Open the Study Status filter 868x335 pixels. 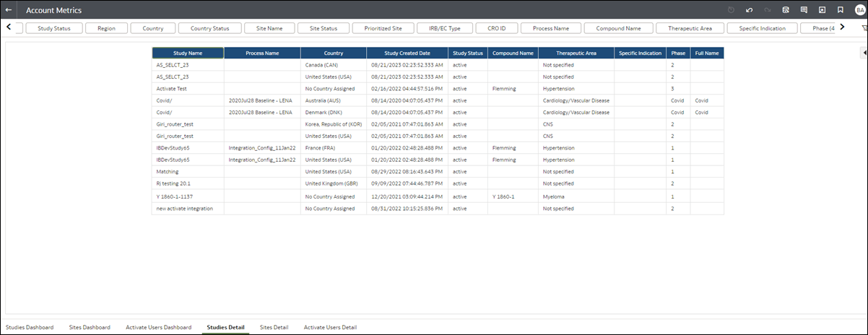point(54,28)
